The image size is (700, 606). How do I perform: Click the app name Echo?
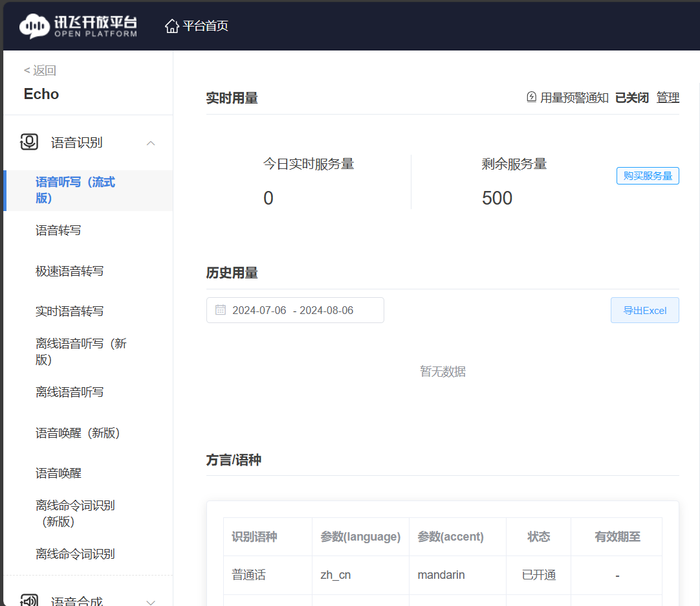pos(41,94)
